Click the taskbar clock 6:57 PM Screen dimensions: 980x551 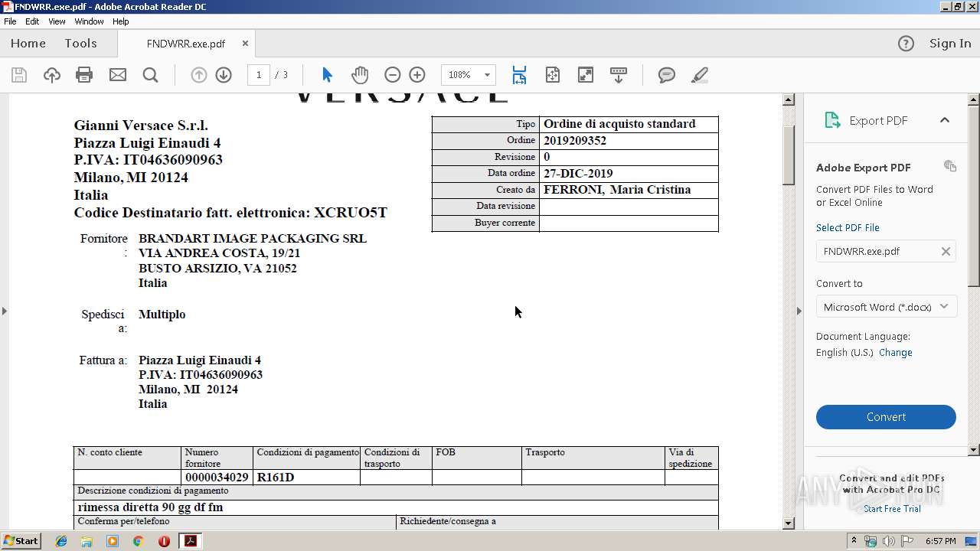pos(940,541)
